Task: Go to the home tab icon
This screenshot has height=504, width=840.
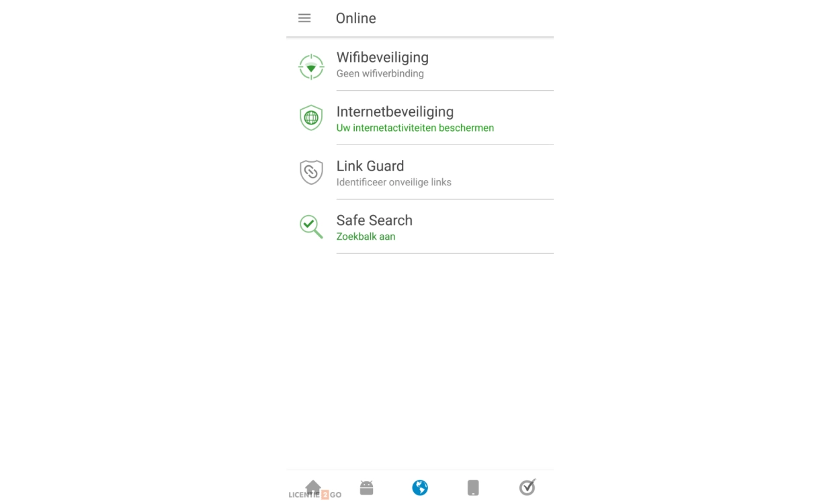Action: point(313,487)
